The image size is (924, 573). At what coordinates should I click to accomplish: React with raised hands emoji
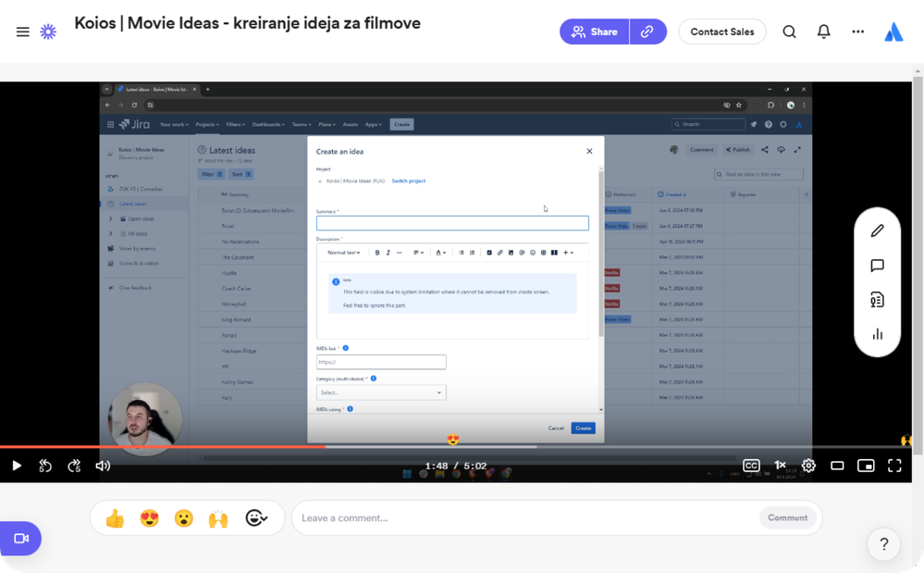coord(218,518)
